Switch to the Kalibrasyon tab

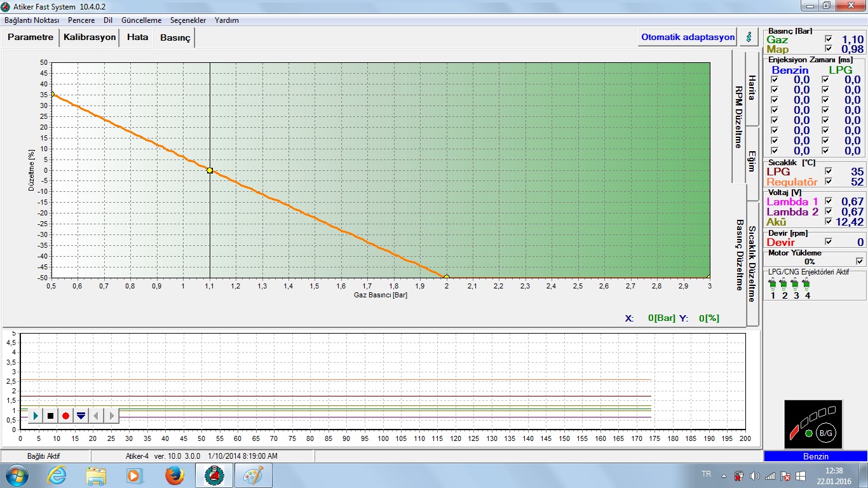pos(90,37)
